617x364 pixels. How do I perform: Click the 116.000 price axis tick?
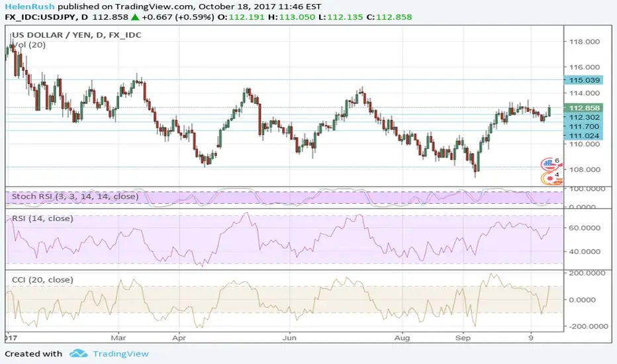[585, 68]
